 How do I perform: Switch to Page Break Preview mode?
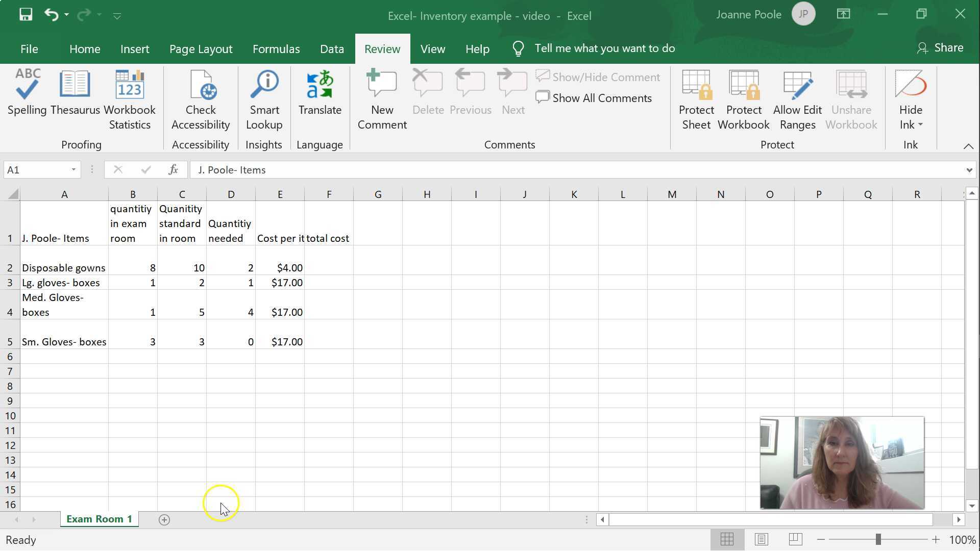[796, 539]
